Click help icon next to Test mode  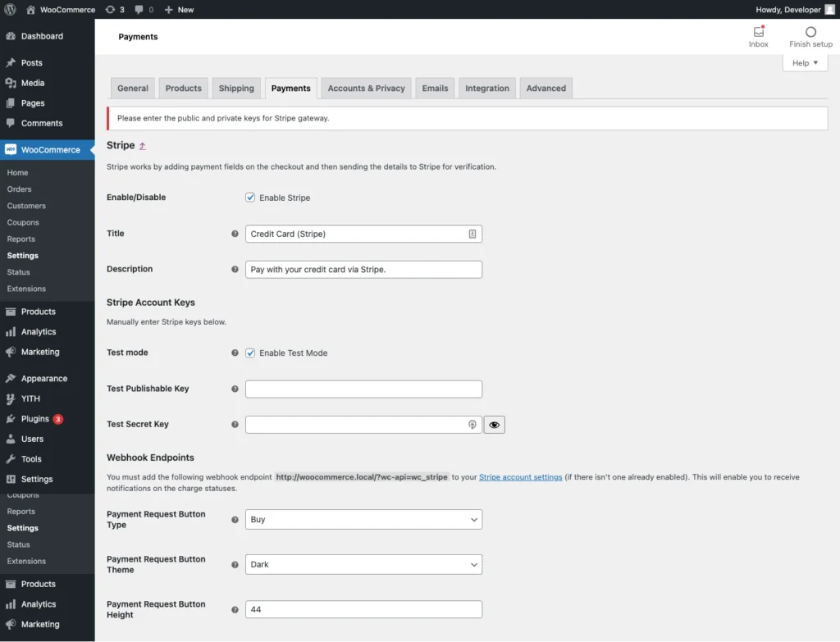click(235, 353)
